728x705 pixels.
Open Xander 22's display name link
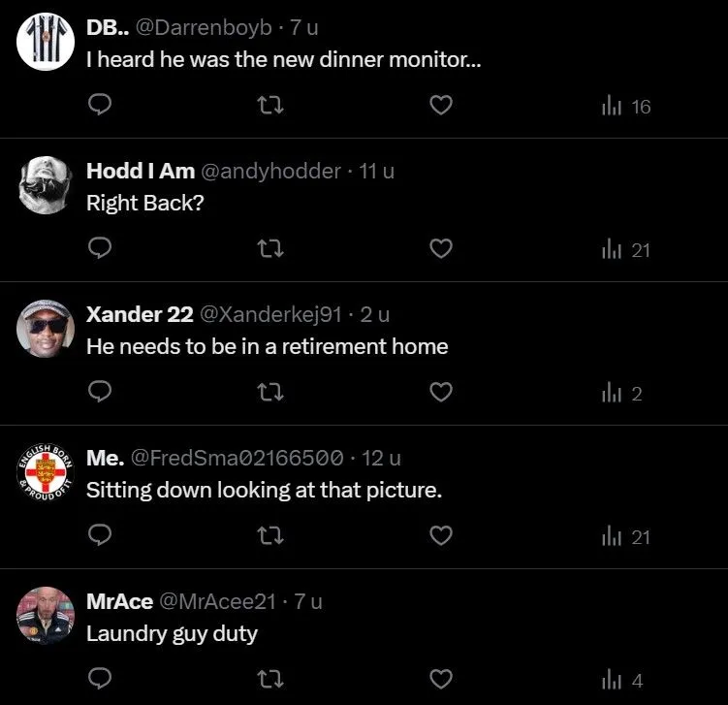[141, 314]
